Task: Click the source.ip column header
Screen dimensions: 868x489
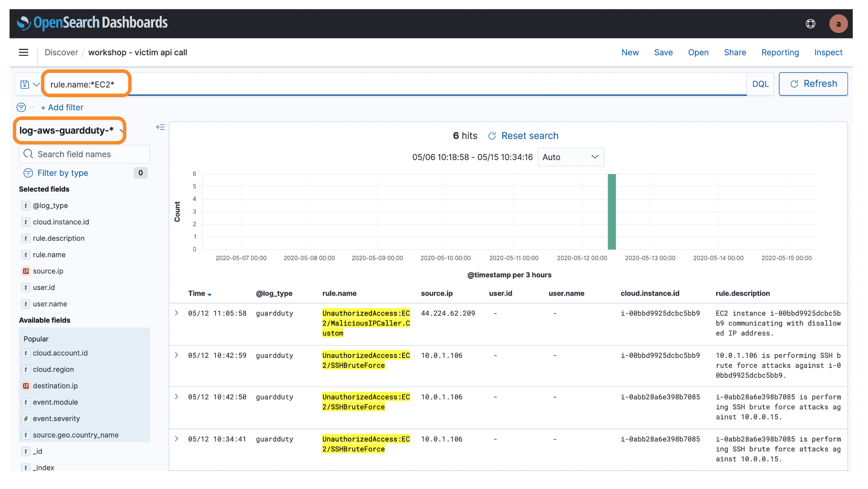Action: click(436, 294)
